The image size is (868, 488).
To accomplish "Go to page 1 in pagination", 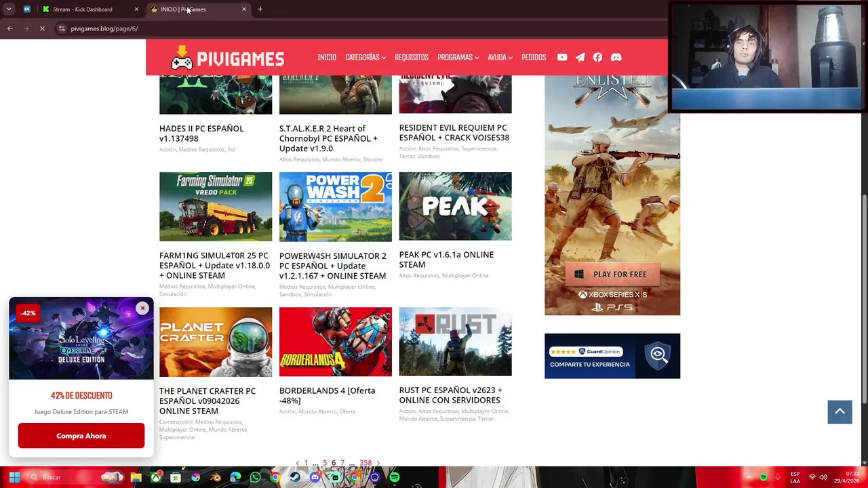I will tap(306, 463).
